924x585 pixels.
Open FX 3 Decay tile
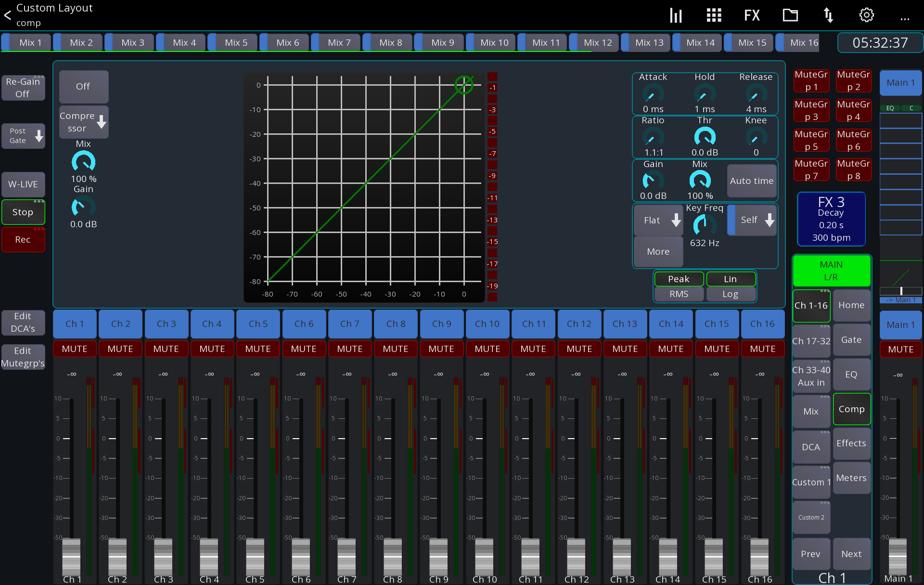[831, 219]
